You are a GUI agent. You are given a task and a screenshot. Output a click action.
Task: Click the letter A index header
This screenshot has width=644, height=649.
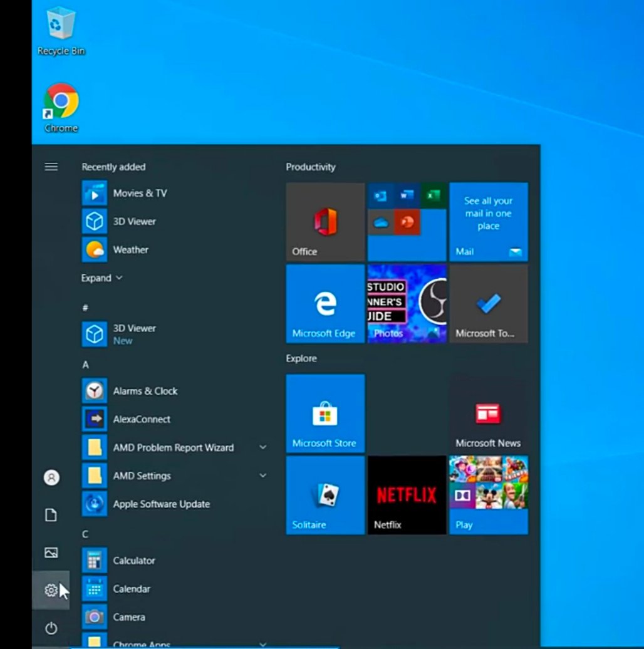85,365
